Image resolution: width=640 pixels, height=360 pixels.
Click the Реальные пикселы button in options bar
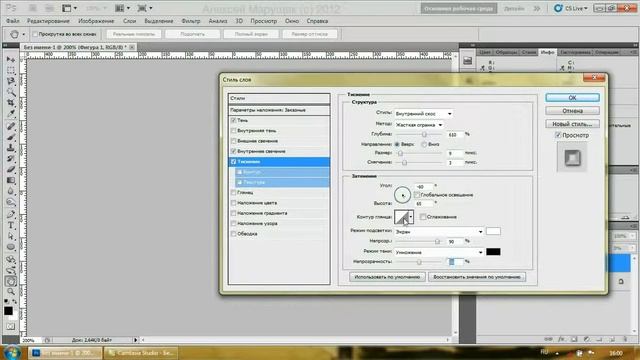[134, 34]
